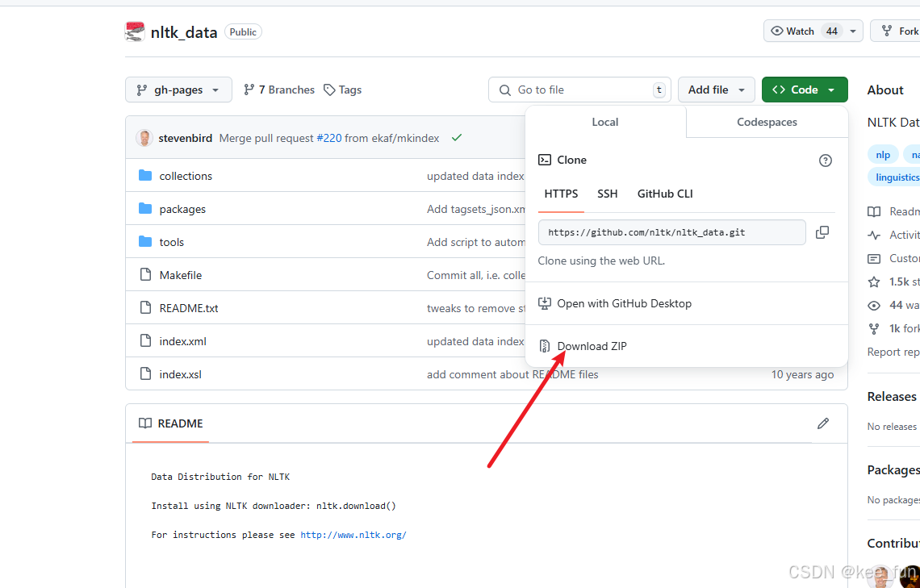Click the green commit status checkmark

point(457,138)
